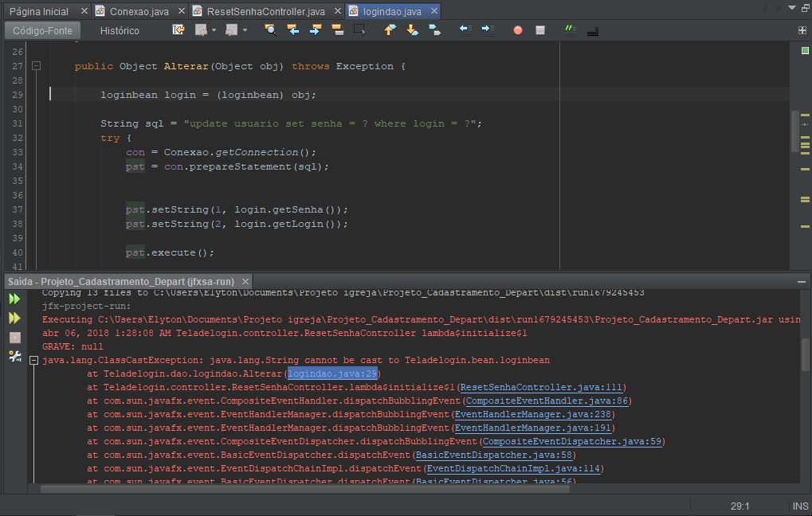Jump to next bookmark
The height and width of the screenshot is (516, 812).
point(412,30)
